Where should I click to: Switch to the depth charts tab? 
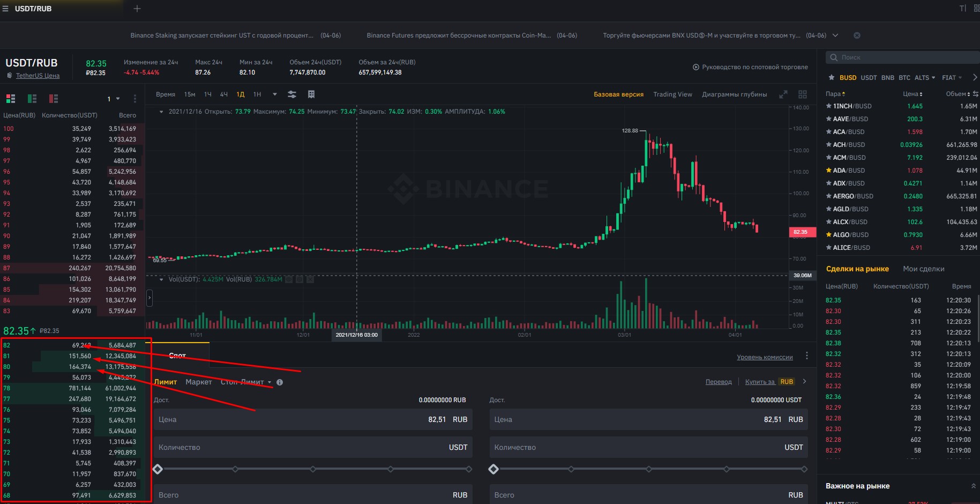[734, 94]
